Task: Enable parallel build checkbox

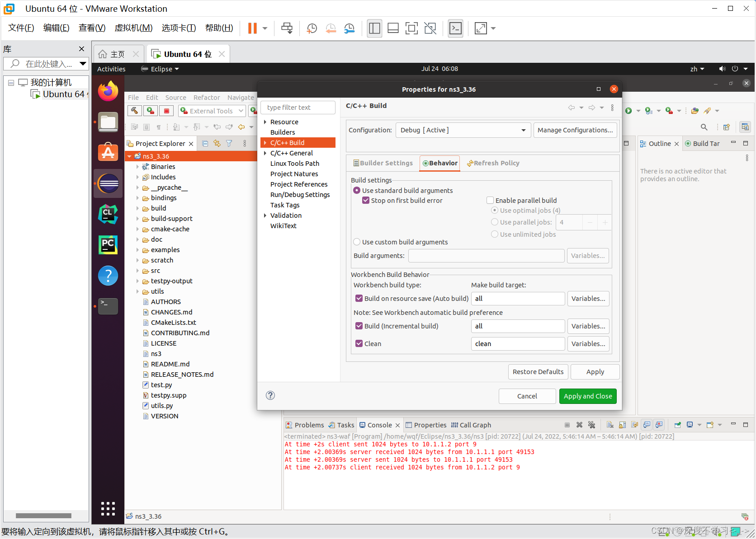Action: coord(490,200)
